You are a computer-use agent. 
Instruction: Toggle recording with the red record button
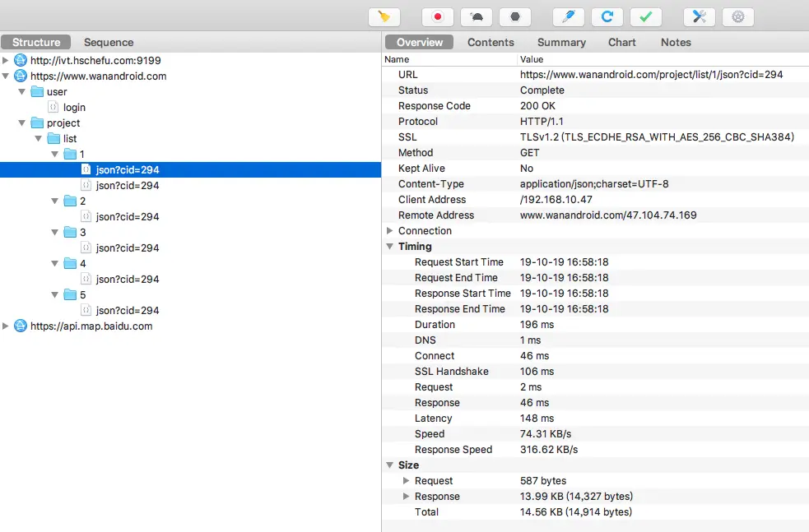(x=438, y=17)
